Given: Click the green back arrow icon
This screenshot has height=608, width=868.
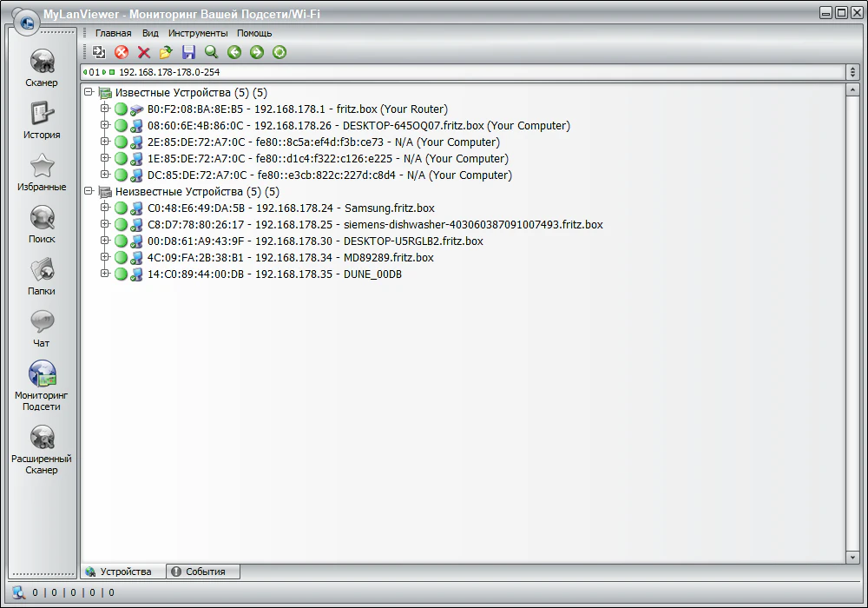Looking at the screenshot, I should pos(233,53).
